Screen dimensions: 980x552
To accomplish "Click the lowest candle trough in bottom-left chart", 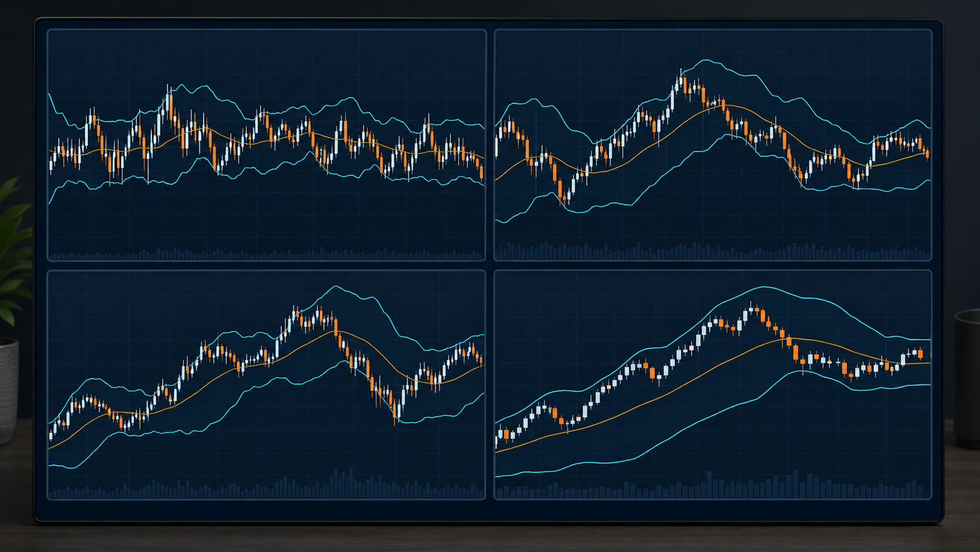I will click(396, 412).
